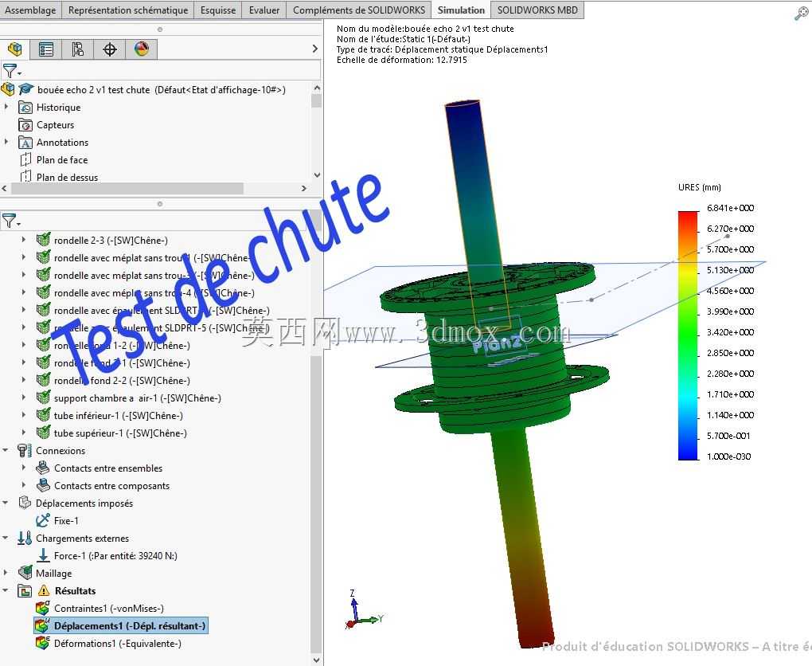
Task: Click the search magnifier icon at top right
Action: tap(801, 14)
